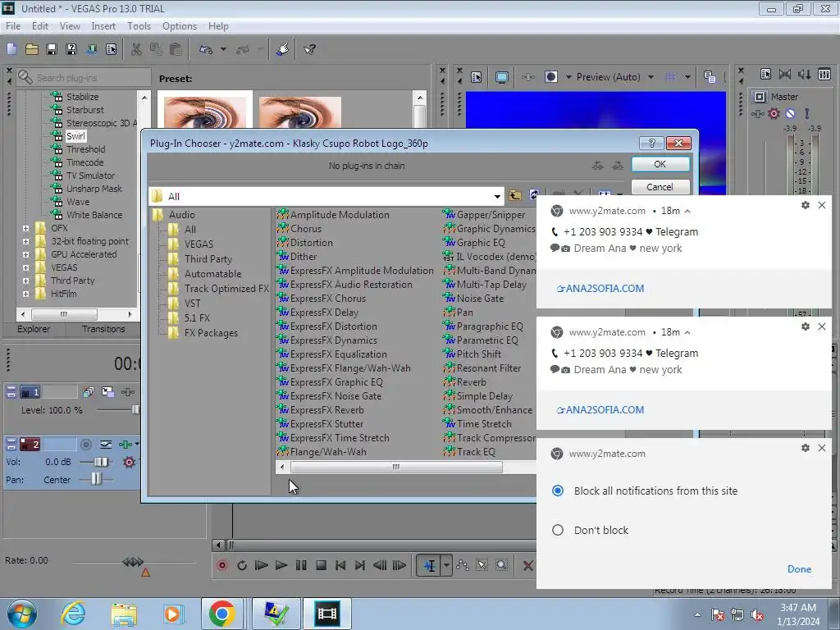The height and width of the screenshot is (630, 840).
Task: Go to start of project
Action: pos(340,565)
